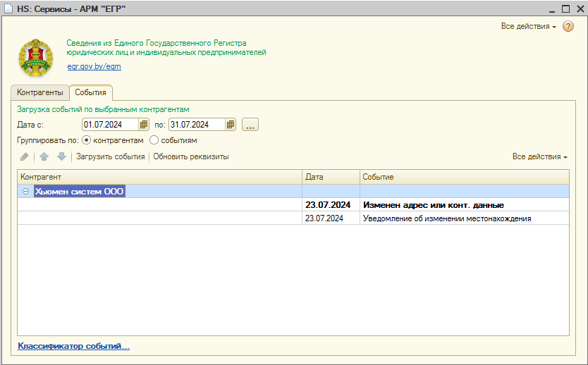Screen dimensions: 588x365
Task: Select grouping by контрагентам radio button
Action: (x=87, y=140)
